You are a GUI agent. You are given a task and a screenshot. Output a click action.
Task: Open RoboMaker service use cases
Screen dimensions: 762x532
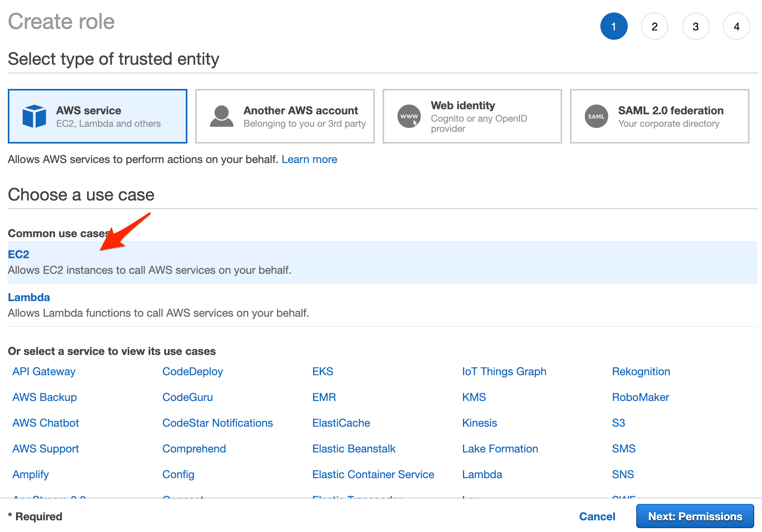point(641,397)
